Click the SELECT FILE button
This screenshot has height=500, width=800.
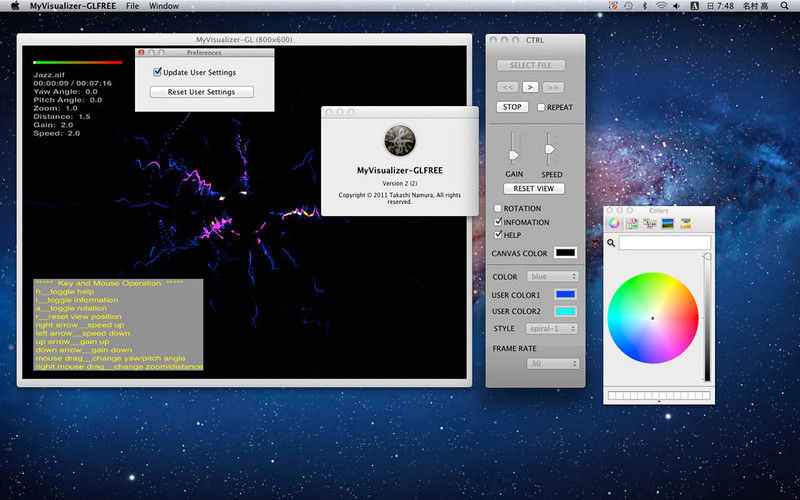(531, 65)
